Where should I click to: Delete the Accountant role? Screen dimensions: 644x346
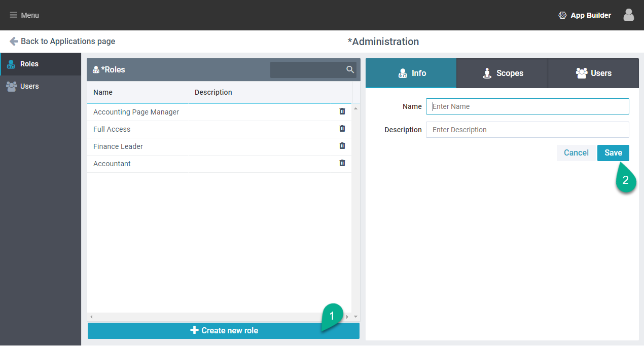tap(342, 163)
